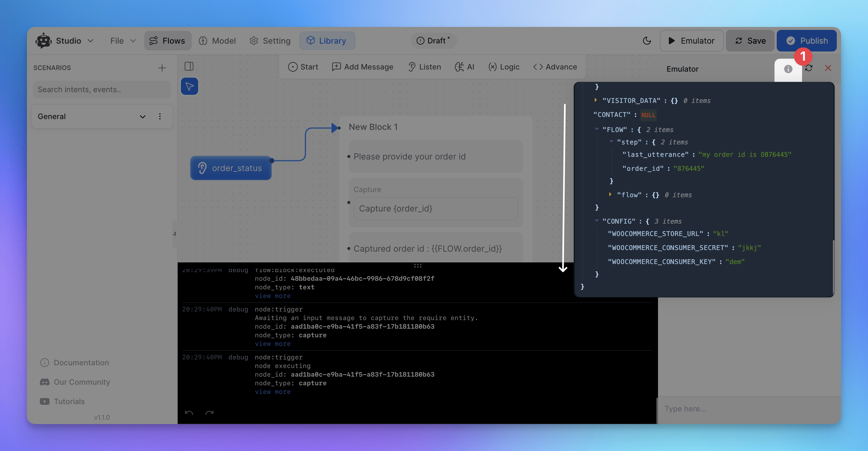Open the Setting tab

tap(270, 41)
